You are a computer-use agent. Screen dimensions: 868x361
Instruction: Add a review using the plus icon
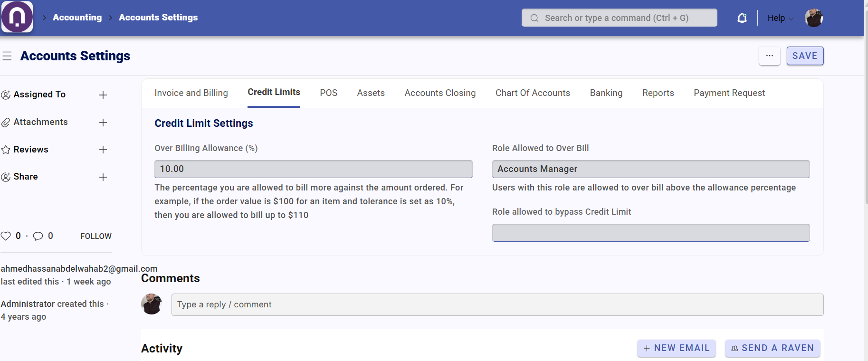103,150
